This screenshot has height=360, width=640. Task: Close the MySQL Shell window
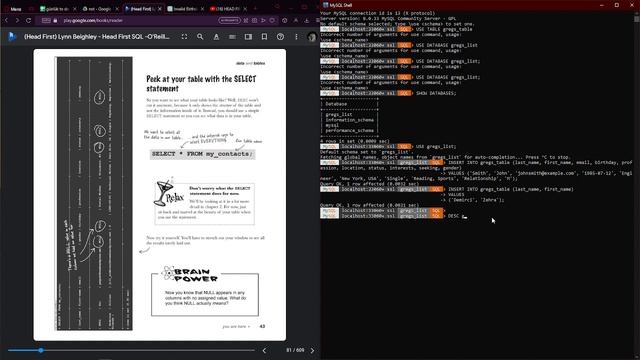(632, 5)
